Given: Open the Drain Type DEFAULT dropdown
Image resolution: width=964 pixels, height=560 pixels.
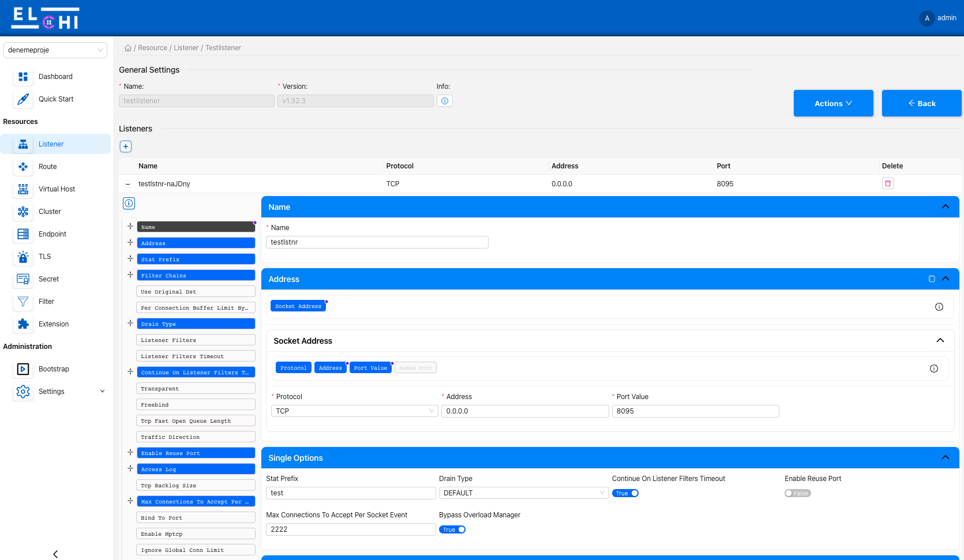Looking at the screenshot, I should click(524, 493).
